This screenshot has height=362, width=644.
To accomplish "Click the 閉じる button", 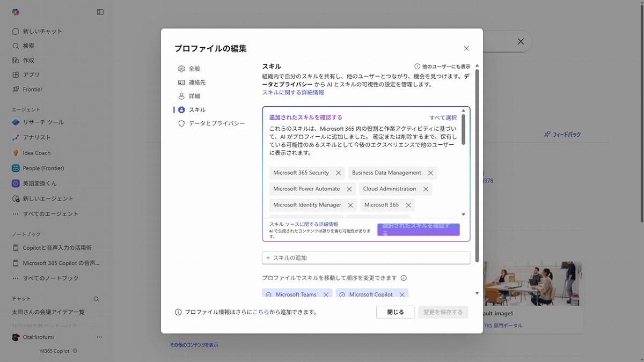I will pos(395,312).
